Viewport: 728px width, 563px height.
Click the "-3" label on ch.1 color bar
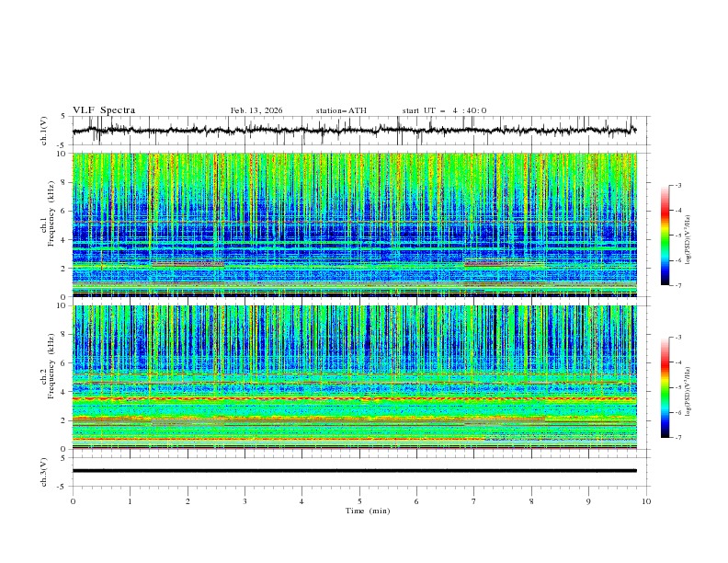click(677, 185)
